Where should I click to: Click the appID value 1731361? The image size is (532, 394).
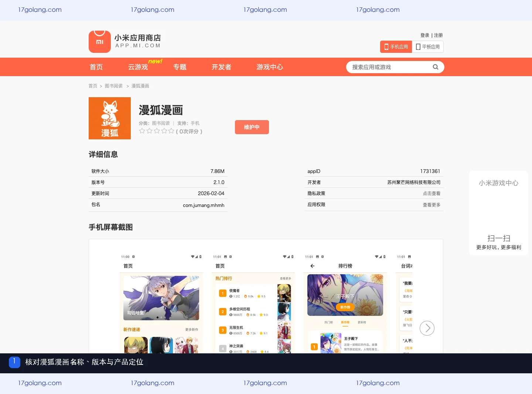point(430,171)
